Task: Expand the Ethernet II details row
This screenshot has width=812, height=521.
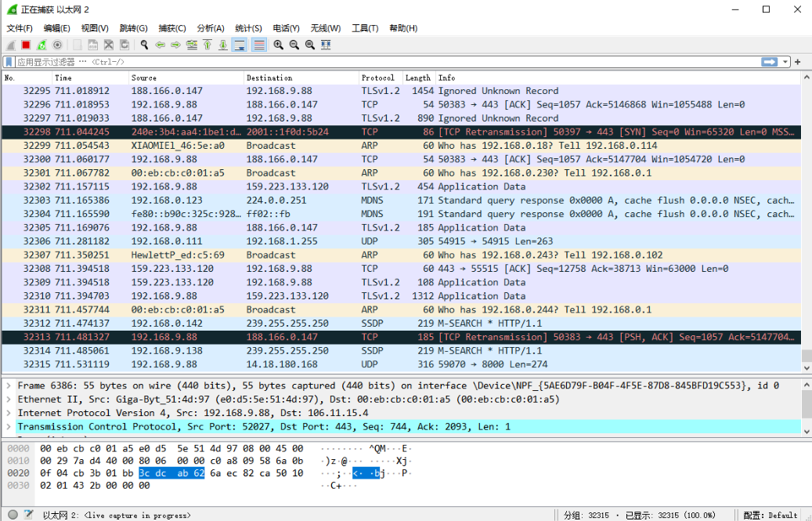Action: click(9, 400)
